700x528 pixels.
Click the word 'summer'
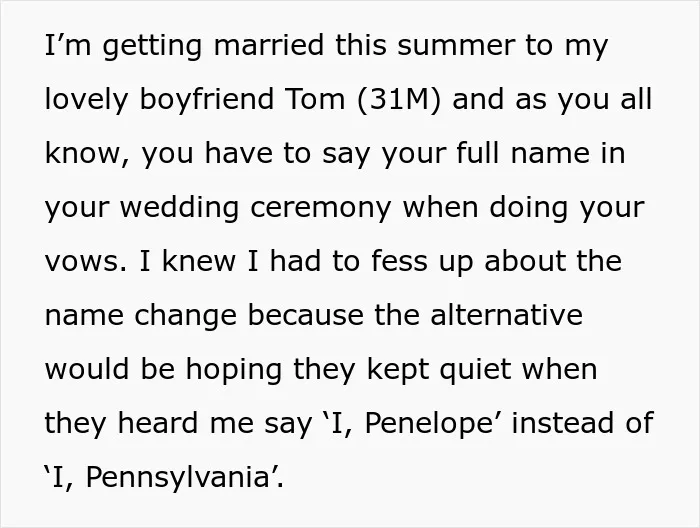coord(456,46)
